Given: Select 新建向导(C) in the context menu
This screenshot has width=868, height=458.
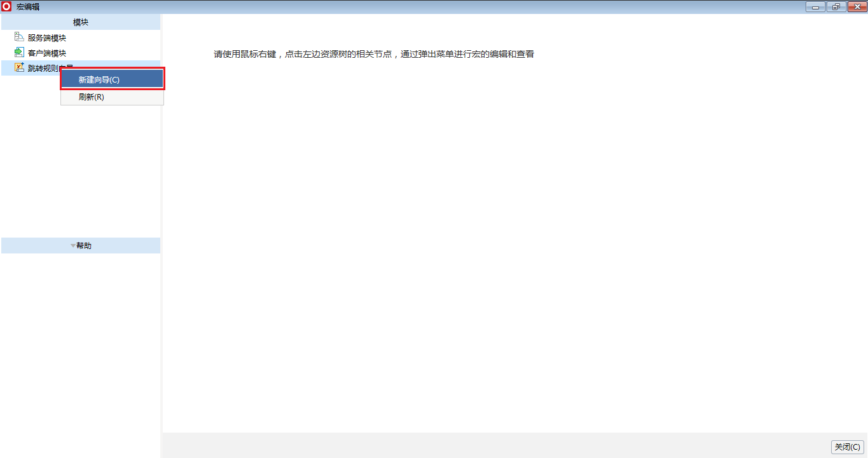Looking at the screenshot, I should 112,79.
